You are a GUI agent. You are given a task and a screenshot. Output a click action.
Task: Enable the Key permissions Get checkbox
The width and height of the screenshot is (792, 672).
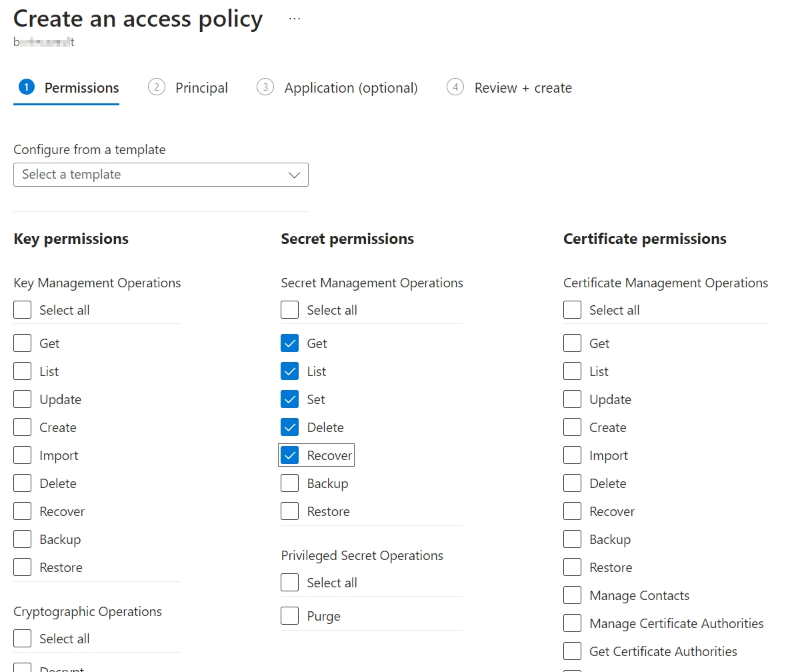(x=22, y=343)
